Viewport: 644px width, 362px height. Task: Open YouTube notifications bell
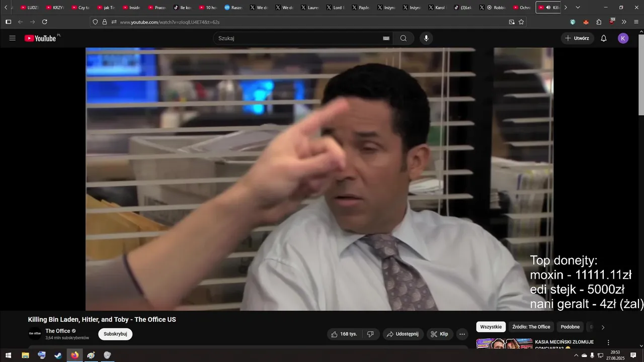(604, 38)
